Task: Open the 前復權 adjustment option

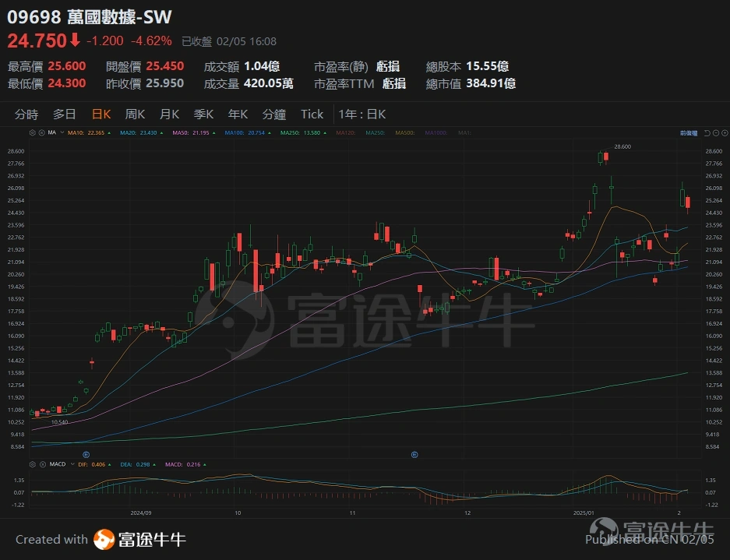Action: coord(689,133)
